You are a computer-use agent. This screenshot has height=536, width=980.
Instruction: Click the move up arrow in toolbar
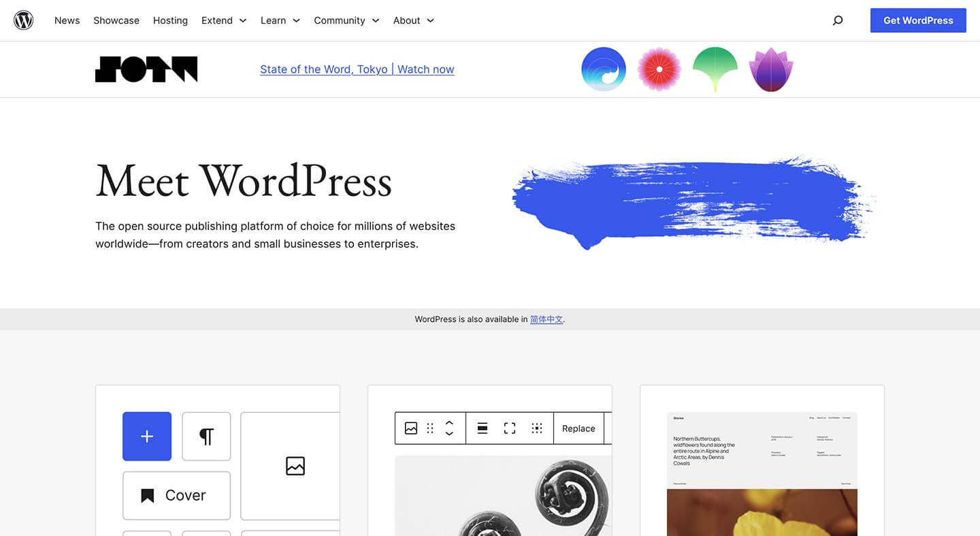point(449,423)
